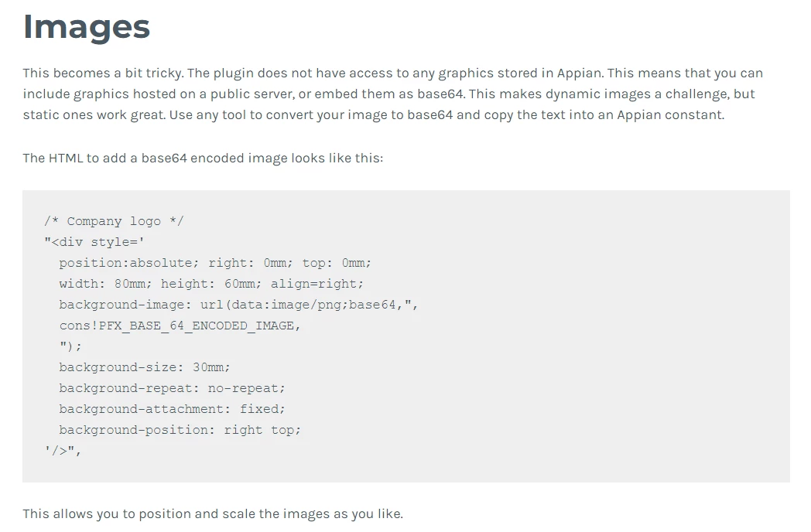Click the width: 80mm code line
Screen dimensions: 811x532
pyautogui.click(x=211, y=284)
